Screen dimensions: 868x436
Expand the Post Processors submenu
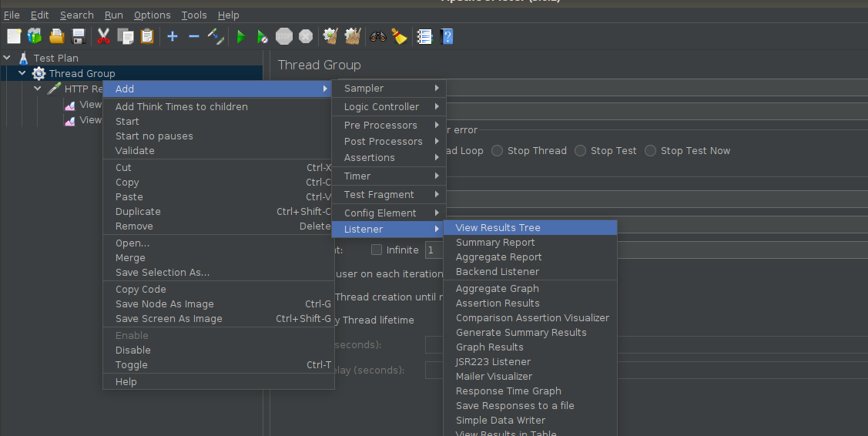tap(389, 141)
